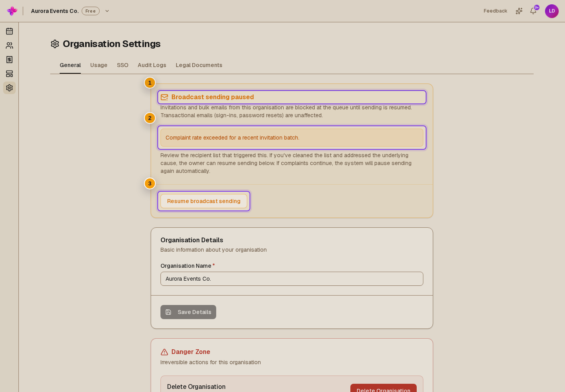Click the Organisation Settings page title
Image resolution: width=565 pixels, height=392 pixels.
click(x=112, y=44)
